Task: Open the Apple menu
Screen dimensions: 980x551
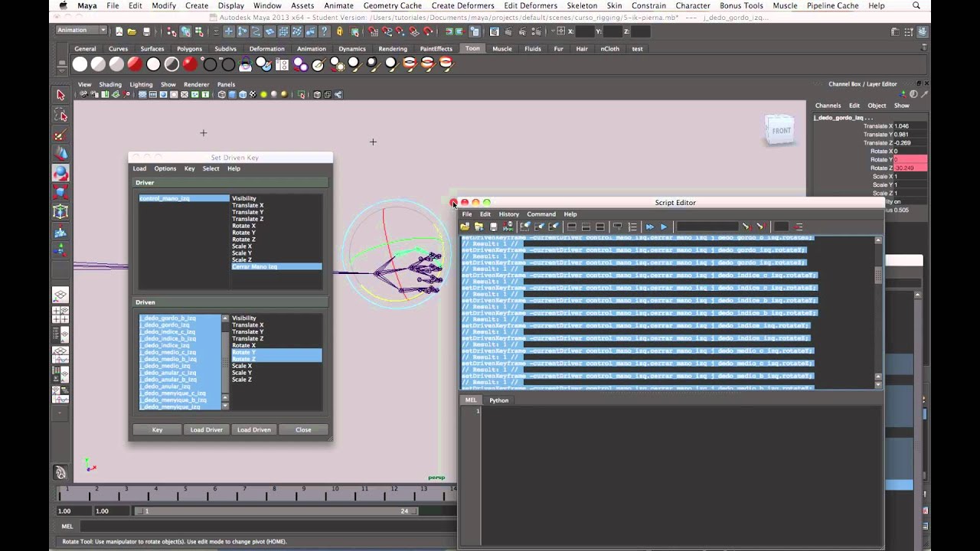Action: point(63,5)
